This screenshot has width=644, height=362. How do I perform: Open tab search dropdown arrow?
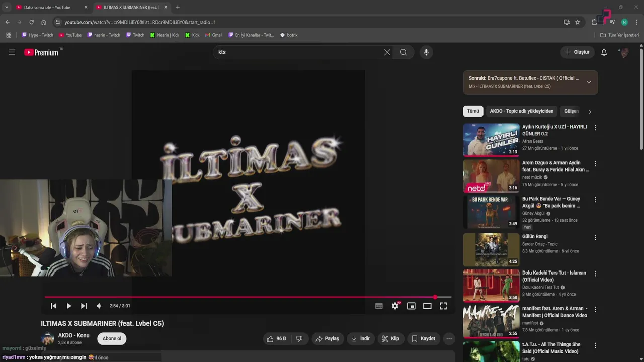(x=7, y=7)
